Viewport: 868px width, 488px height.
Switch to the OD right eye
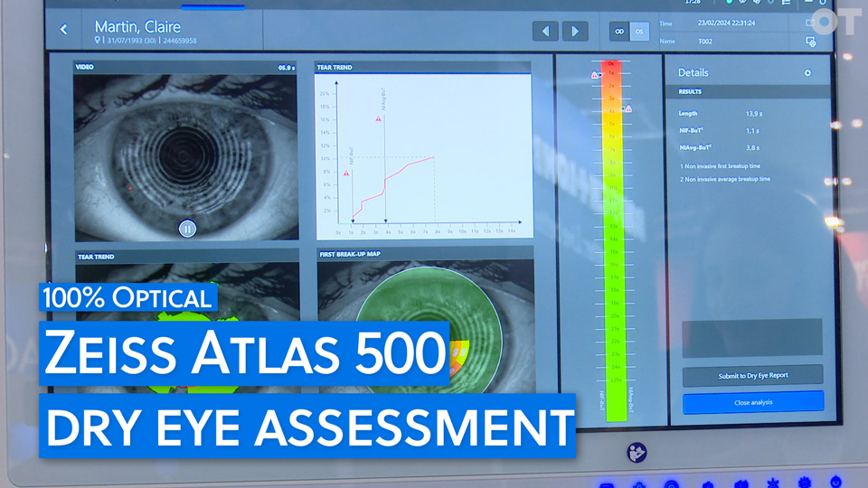click(619, 32)
